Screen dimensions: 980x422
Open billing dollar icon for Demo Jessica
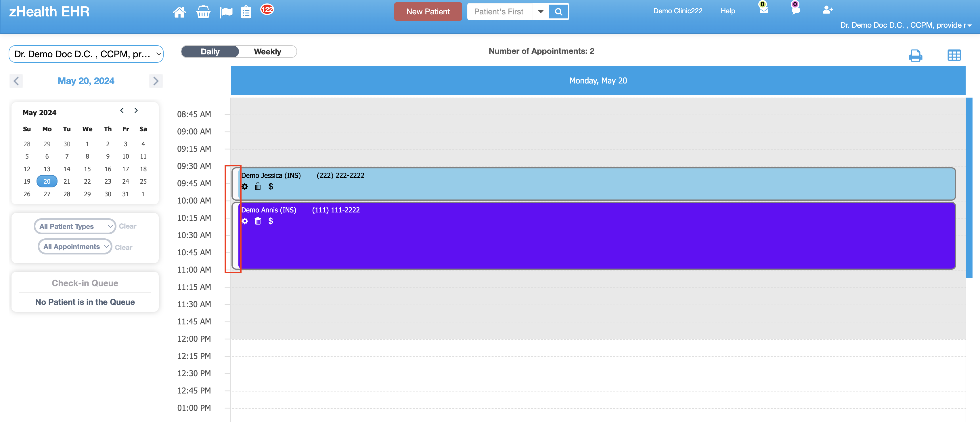(271, 187)
